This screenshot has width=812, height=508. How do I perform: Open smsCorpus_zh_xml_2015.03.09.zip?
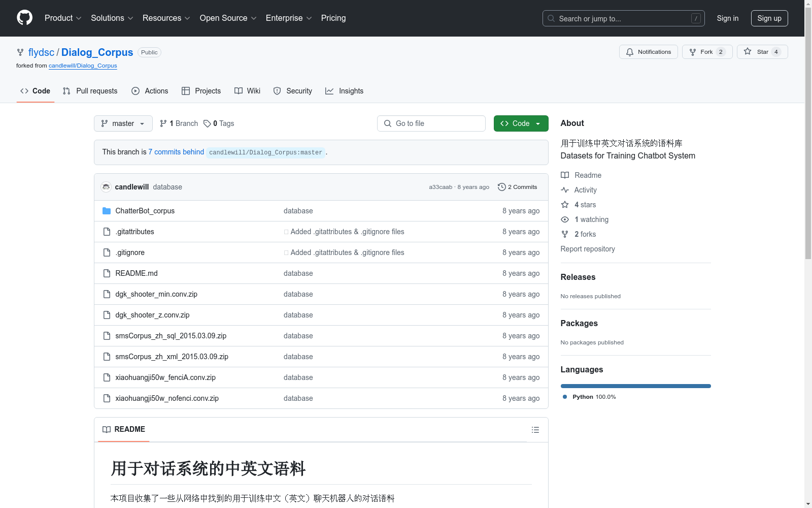[172, 357]
